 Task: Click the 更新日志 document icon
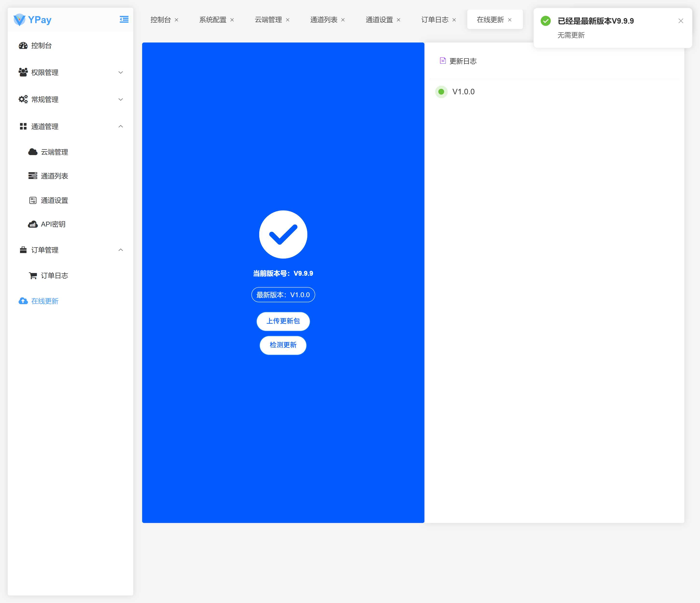[x=443, y=61]
